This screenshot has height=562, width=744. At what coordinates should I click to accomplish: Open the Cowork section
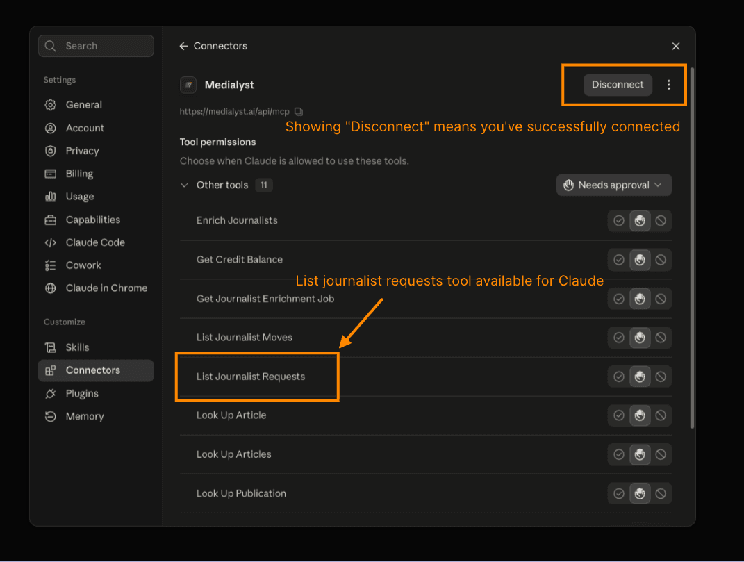[96, 265]
